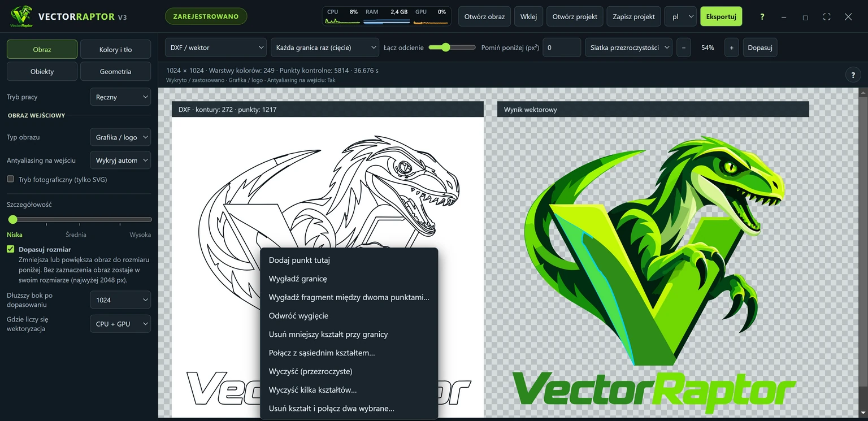Select Usuń mniejszy kształt przy granicy

click(x=349, y=334)
